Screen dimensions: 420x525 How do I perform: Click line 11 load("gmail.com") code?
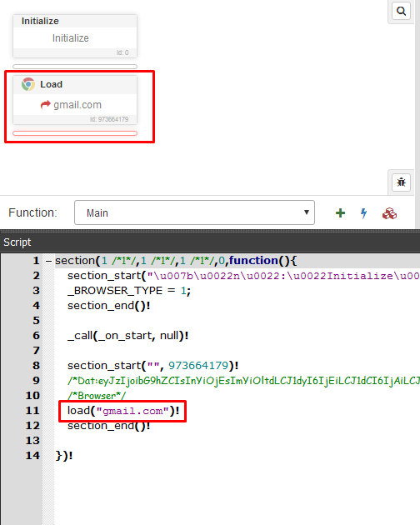click(x=123, y=411)
